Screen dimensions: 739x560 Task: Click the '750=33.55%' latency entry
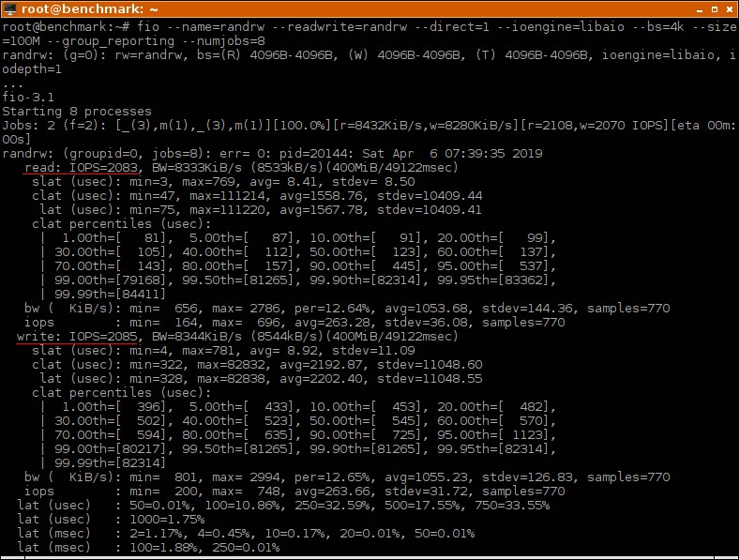(512, 506)
